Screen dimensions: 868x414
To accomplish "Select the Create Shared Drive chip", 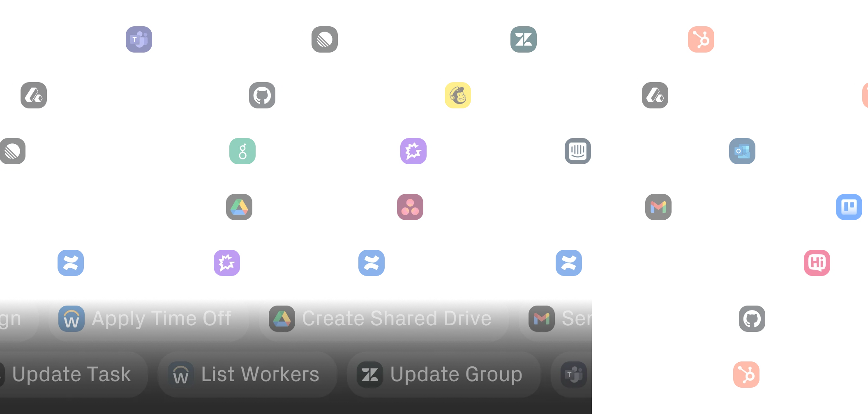I will 383,319.
